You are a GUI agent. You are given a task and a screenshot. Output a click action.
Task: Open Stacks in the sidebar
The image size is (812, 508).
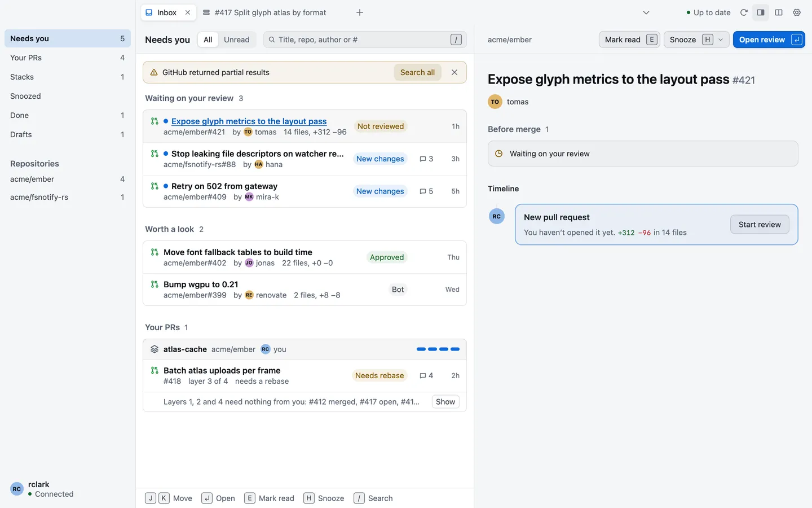68,77
